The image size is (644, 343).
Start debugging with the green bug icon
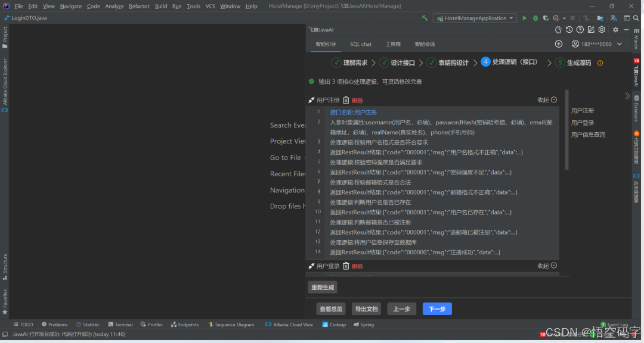coord(535,18)
